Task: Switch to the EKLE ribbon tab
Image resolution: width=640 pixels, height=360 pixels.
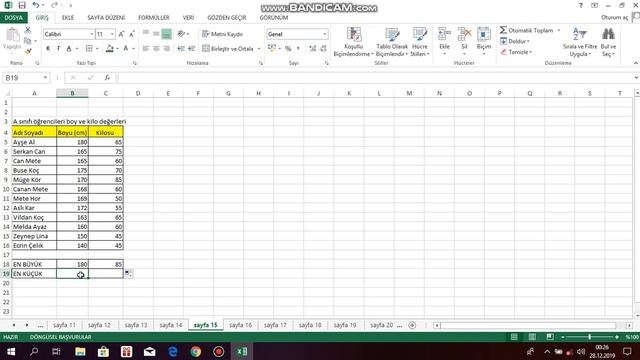Action: pyautogui.click(x=68, y=18)
